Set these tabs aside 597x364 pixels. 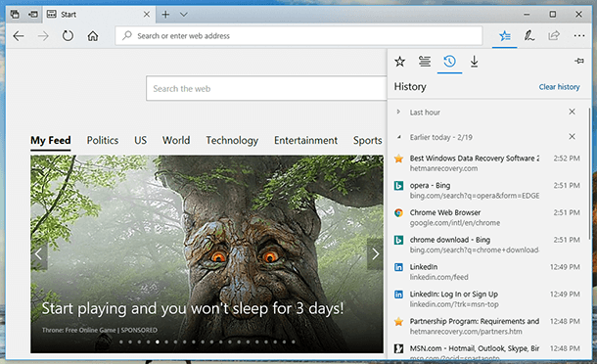(x=33, y=15)
